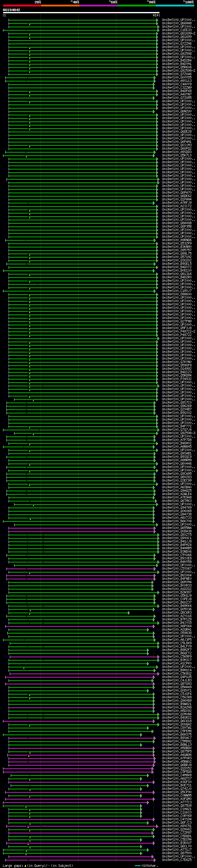Click hit label UniRef100_A4UTN7
This screenshot has width=197, height=868.
[x=177, y=94]
